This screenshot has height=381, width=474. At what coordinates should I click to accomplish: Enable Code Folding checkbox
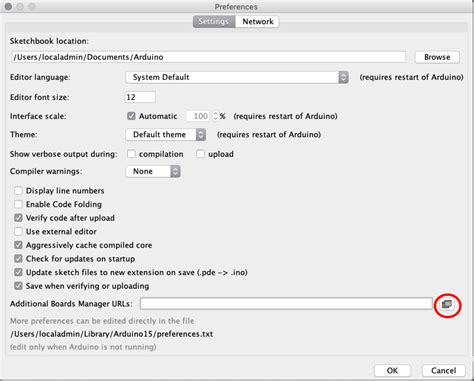[18, 204]
